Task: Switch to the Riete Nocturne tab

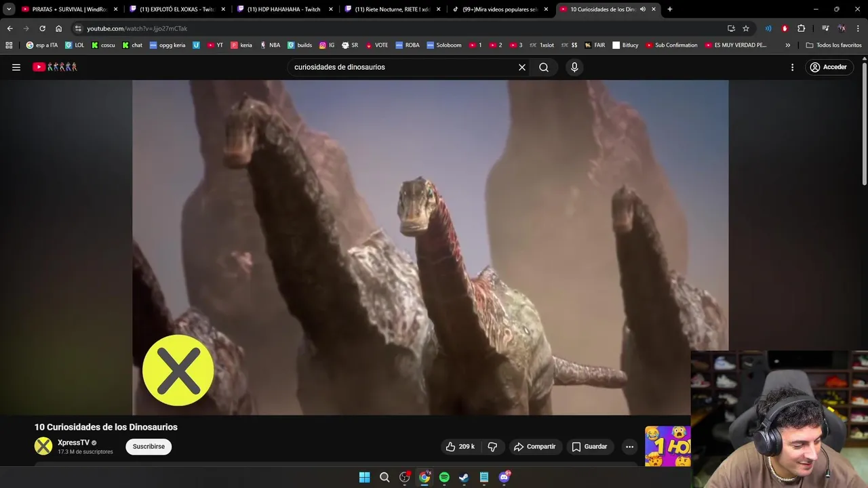Action: 392,9
